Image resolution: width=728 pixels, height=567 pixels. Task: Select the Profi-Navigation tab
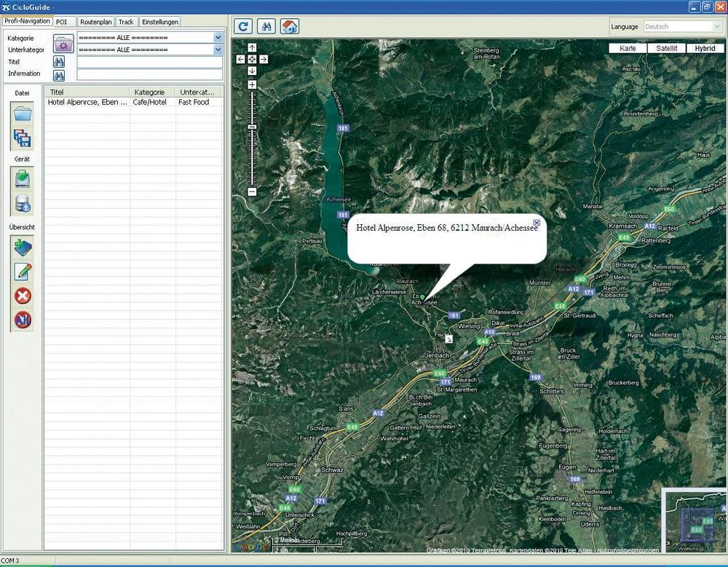click(x=27, y=21)
